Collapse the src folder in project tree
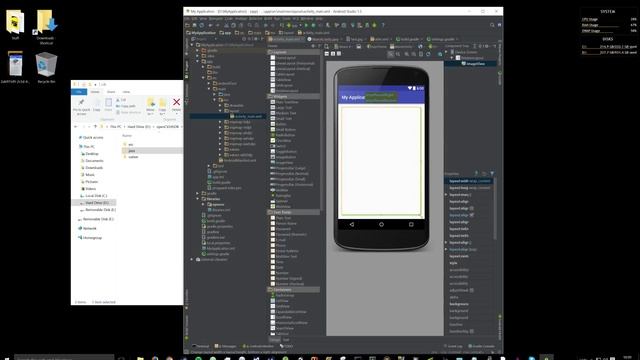Screen dimensions: 640x360 [203, 78]
